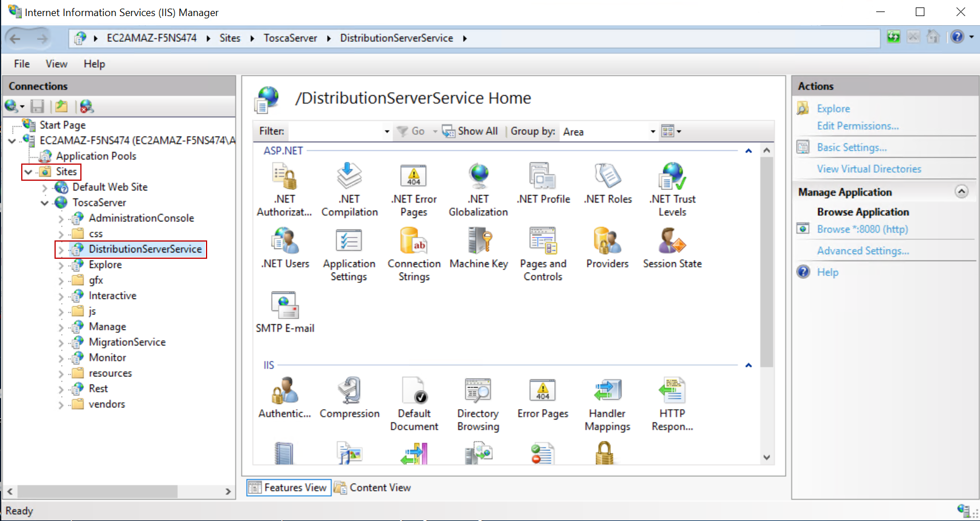The image size is (980, 521).
Task: Open the .NET Profile feature
Action: (543, 184)
